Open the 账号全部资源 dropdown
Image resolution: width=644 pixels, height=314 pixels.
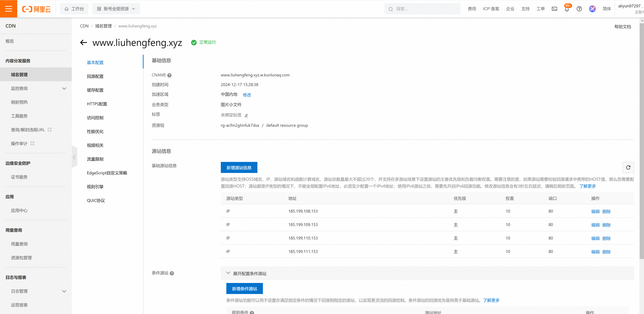pos(116,9)
